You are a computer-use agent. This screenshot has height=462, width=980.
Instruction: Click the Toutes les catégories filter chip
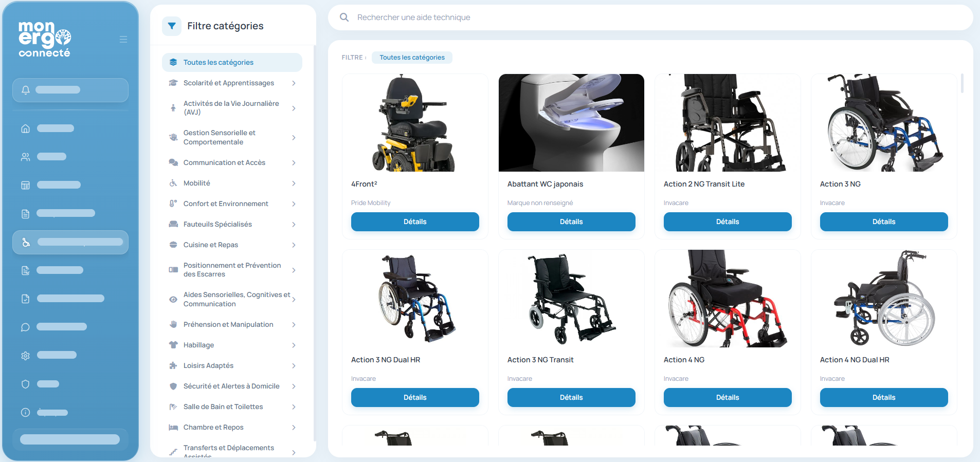pos(412,58)
